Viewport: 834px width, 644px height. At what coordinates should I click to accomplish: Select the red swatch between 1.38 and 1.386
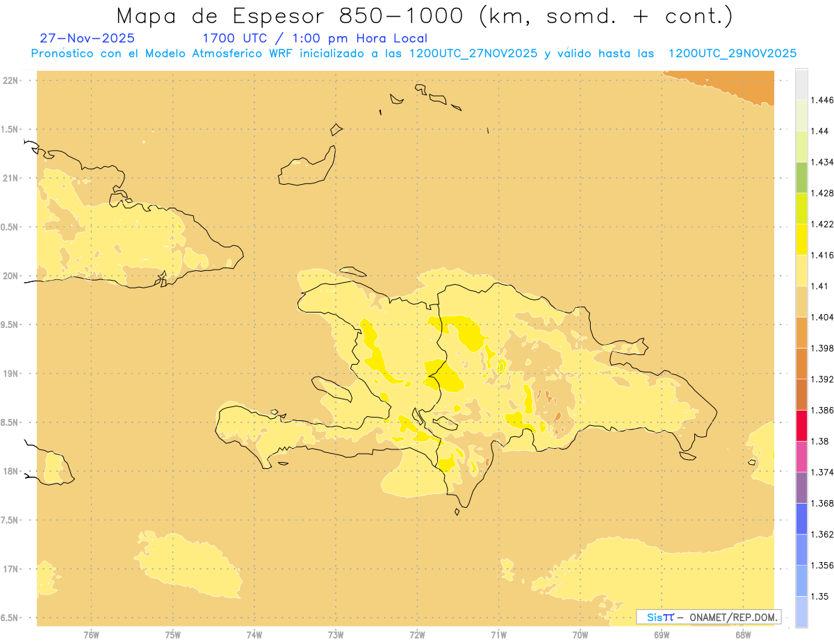pyautogui.click(x=801, y=425)
